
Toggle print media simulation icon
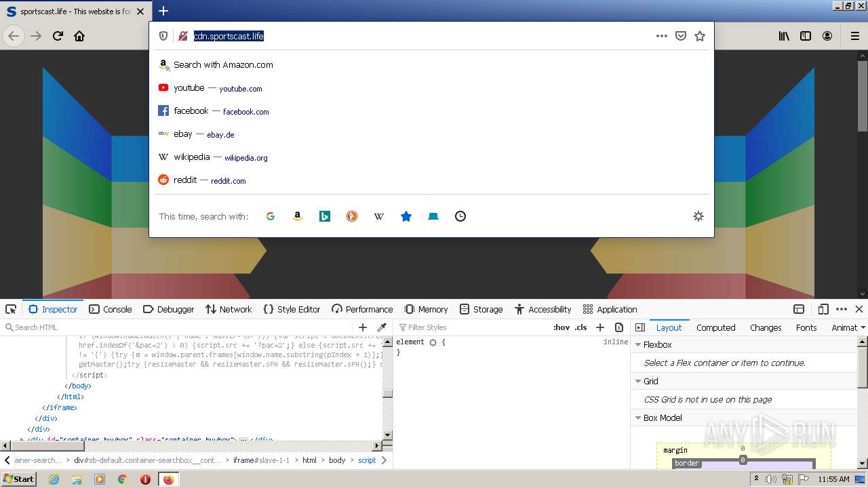(618, 327)
